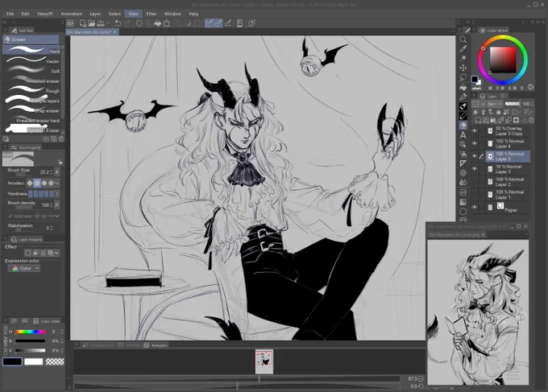Open the blending mode dropdown in Layer panel
The height and width of the screenshot is (392, 548).
click(495, 104)
